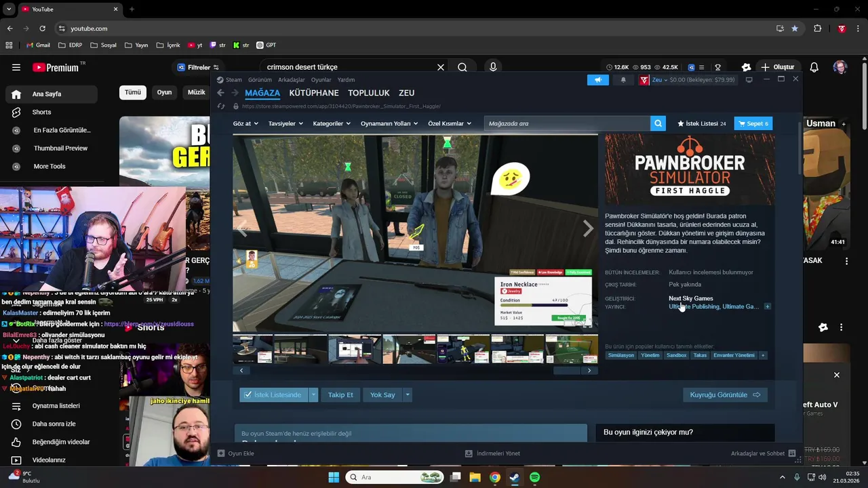
Task: Click the plus icon beside the tags
Action: (763, 355)
